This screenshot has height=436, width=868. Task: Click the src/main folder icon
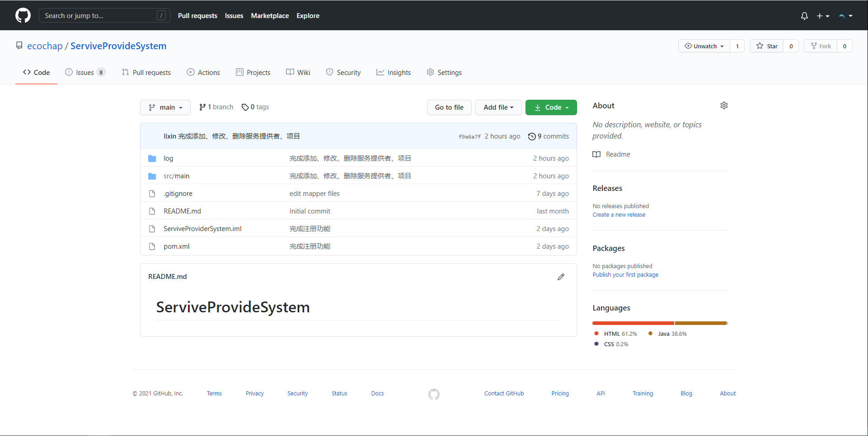(152, 176)
